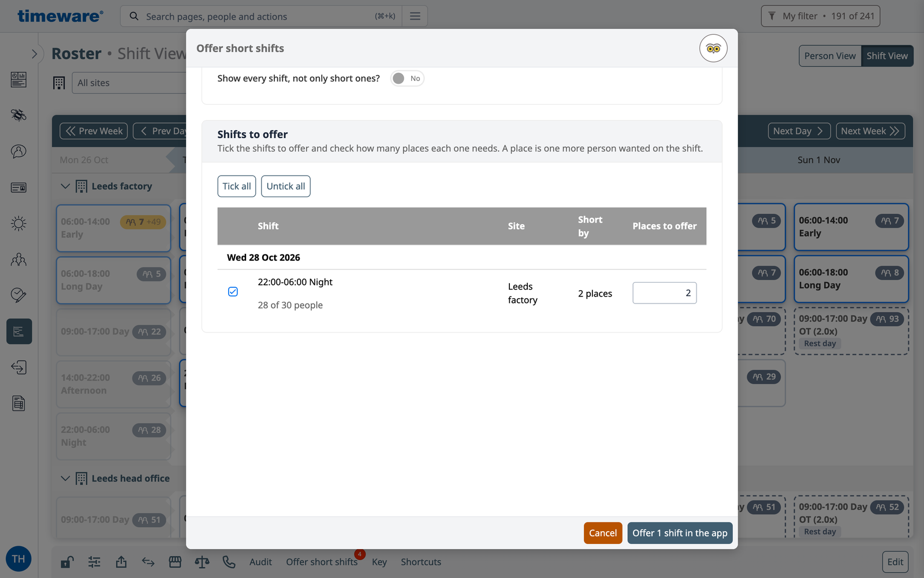This screenshot has width=924, height=578.
Task: Open the hamburger menu next to search
Action: click(415, 16)
